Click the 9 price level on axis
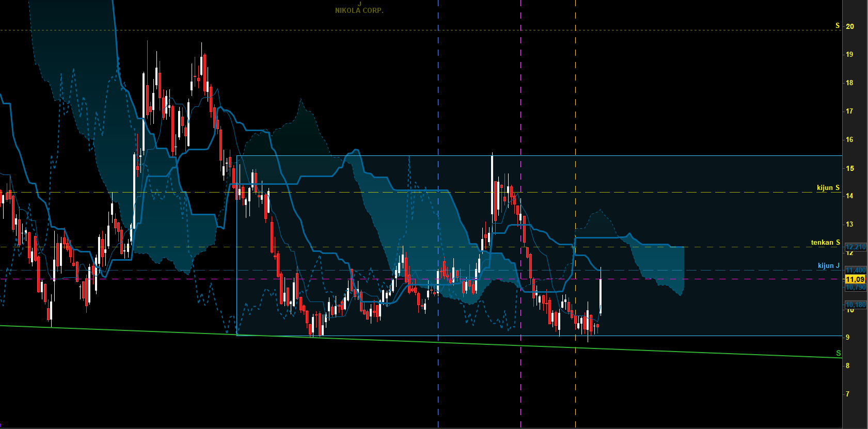This screenshot has width=868, height=429. 848,337
